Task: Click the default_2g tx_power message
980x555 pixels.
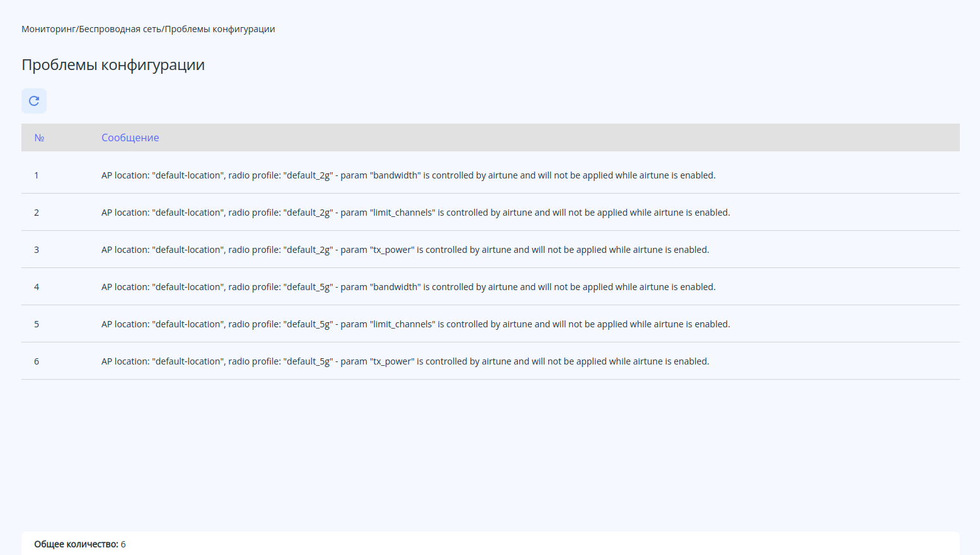Action: 405,250
